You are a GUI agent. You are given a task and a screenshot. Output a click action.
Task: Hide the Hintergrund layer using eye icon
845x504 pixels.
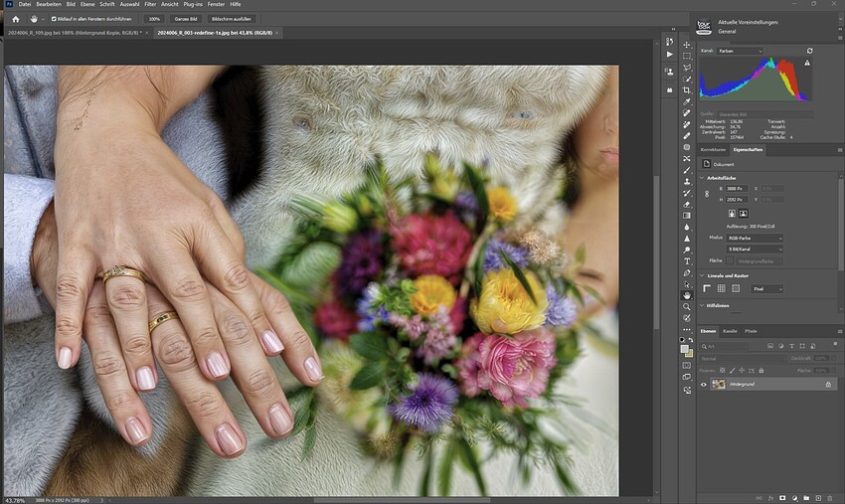704,384
